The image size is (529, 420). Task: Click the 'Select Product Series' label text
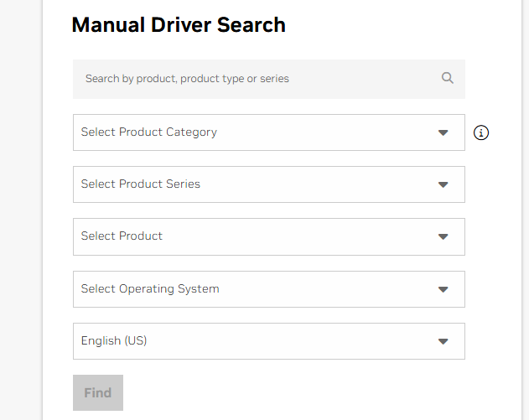click(140, 184)
